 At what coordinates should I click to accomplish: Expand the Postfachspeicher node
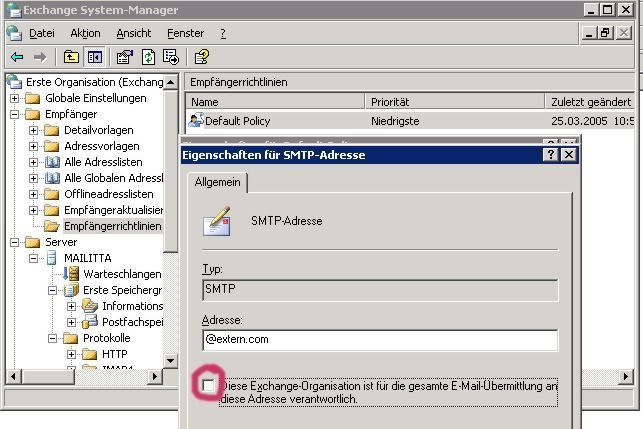[x=71, y=322]
